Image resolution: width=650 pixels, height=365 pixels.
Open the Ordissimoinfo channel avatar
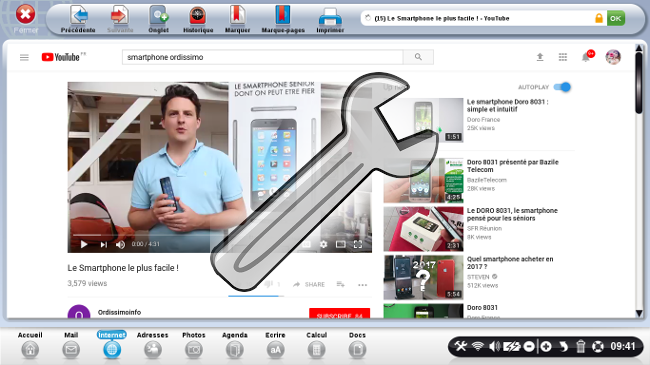coord(79,312)
